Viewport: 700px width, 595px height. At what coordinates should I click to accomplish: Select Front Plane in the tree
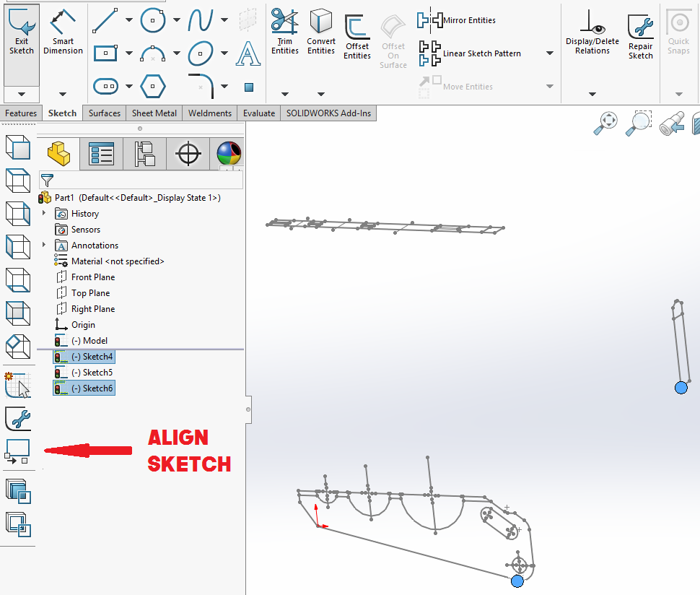click(x=86, y=277)
